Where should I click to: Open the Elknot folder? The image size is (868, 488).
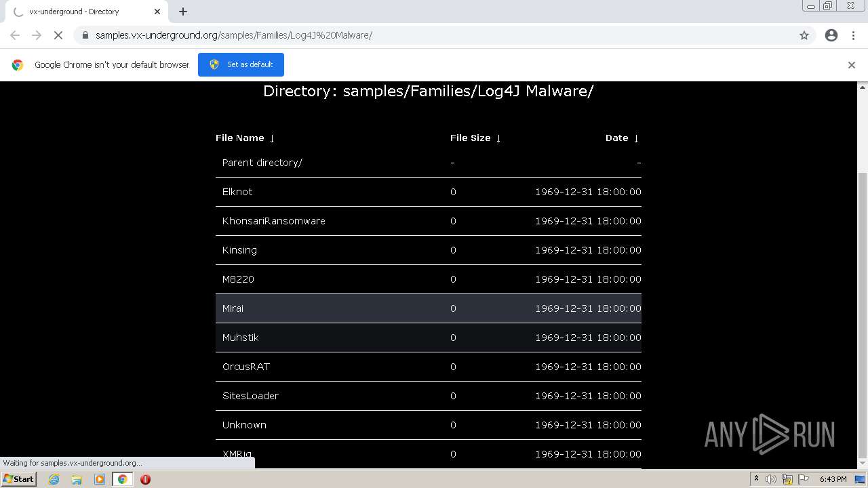(237, 192)
